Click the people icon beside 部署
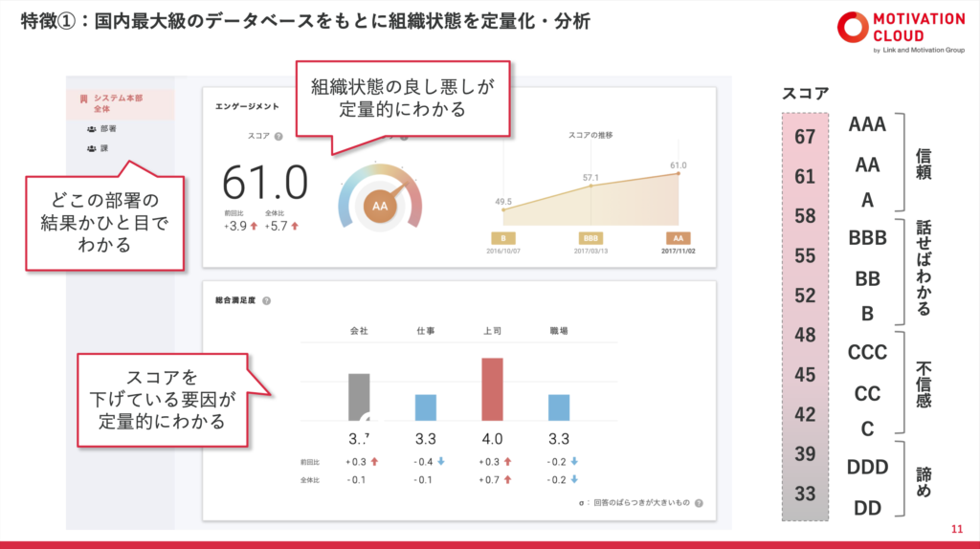The height and width of the screenshot is (549, 980). 91,129
